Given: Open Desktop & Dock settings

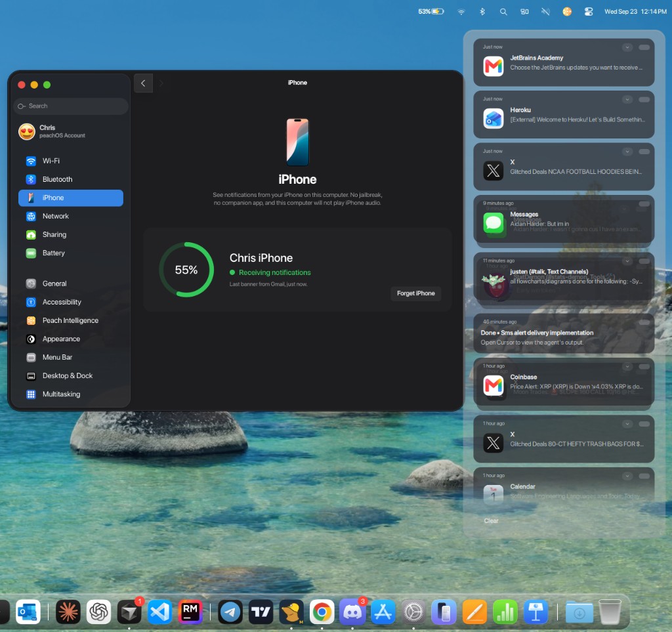Looking at the screenshot, I should point(71,376).
